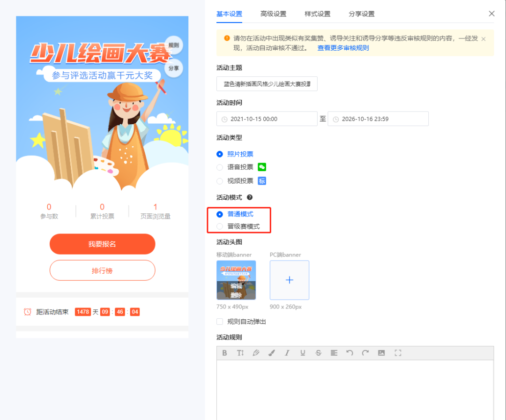Click the 分享 bubble on the preview
This screenshot has height=420, width=506.
174,68
